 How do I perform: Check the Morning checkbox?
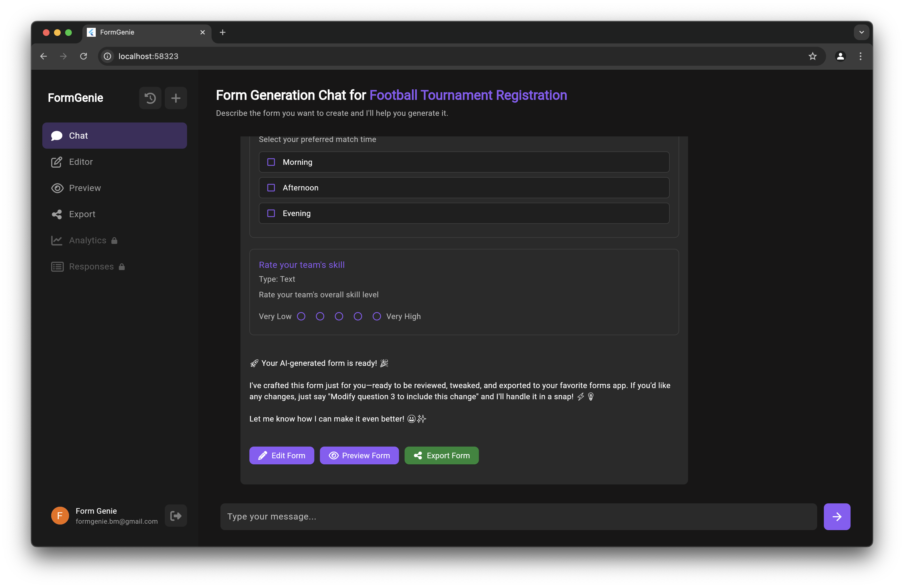tap(271, 162)
